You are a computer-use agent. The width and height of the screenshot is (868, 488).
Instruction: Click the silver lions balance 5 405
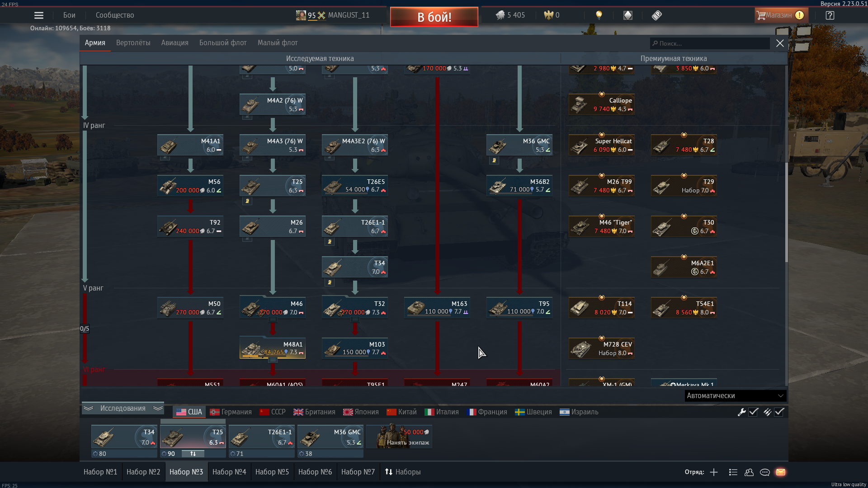pyautogui.click(x=510, y=15)
